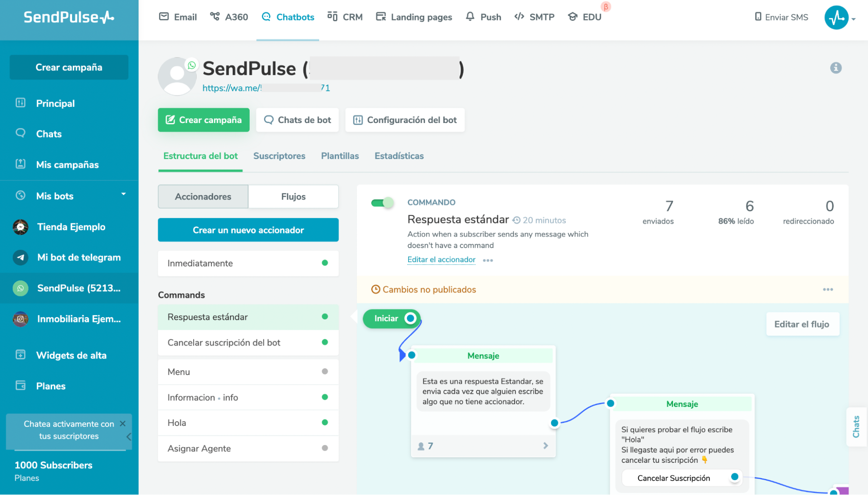
Task: Open the Plantillas tab
Action: 340,156
